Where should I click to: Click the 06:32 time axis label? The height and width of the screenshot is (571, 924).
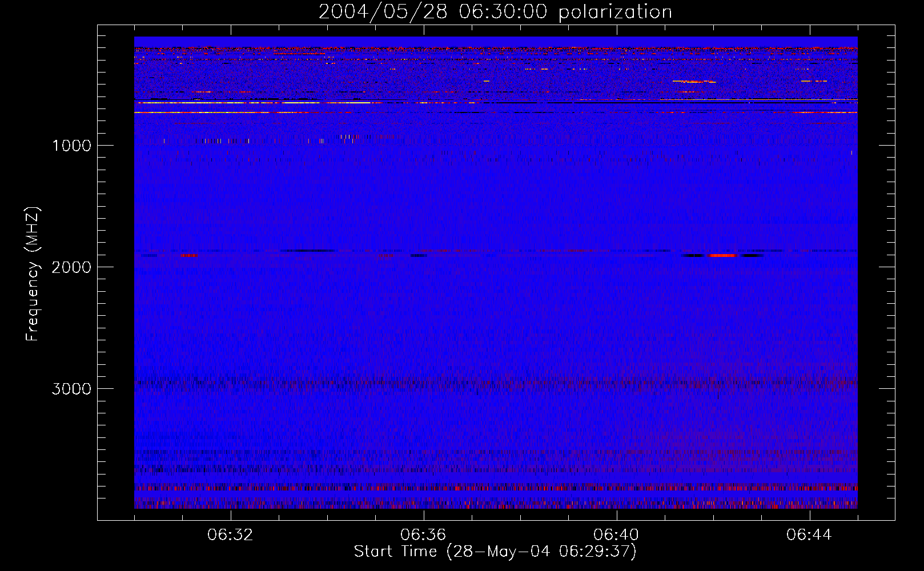(x=230, y=535)
